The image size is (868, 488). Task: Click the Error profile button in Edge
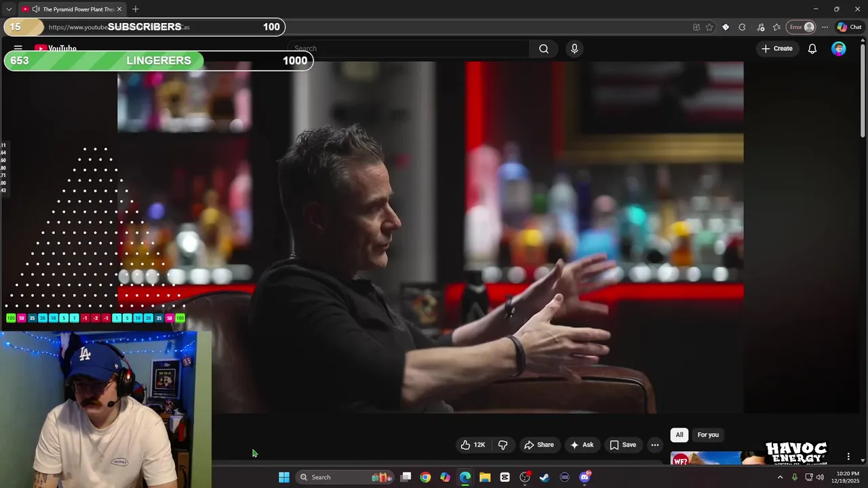tap(801, 27)
